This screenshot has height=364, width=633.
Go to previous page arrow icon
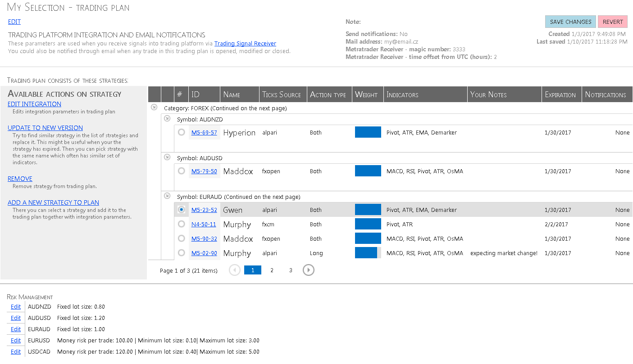point(235,270)
